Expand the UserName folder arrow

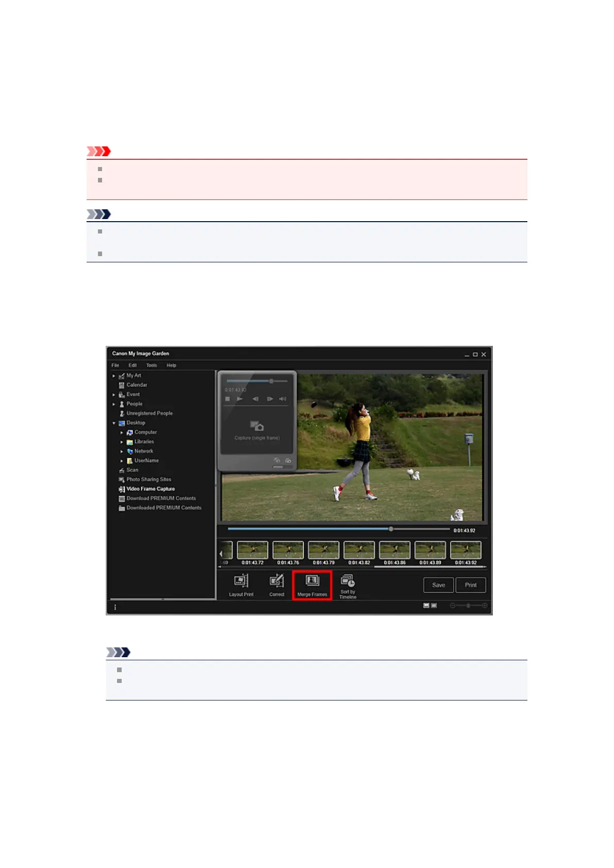click(122, 461)
